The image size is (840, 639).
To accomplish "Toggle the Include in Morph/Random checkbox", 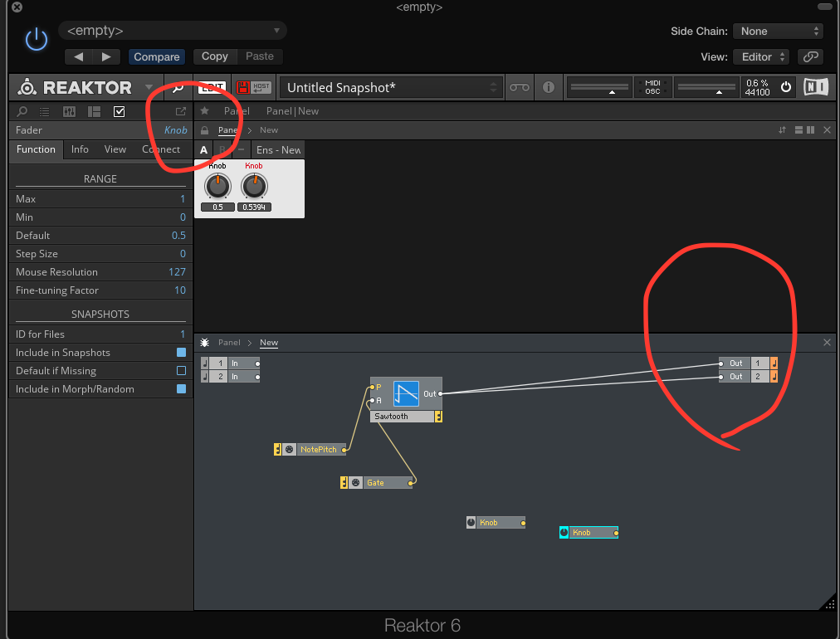I will coord(181,389).
